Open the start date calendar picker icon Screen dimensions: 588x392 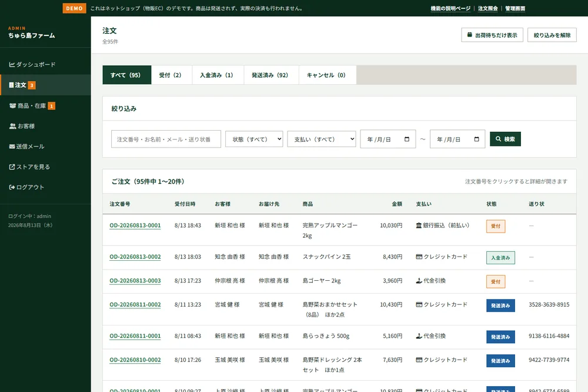click(x=407, y=139)
